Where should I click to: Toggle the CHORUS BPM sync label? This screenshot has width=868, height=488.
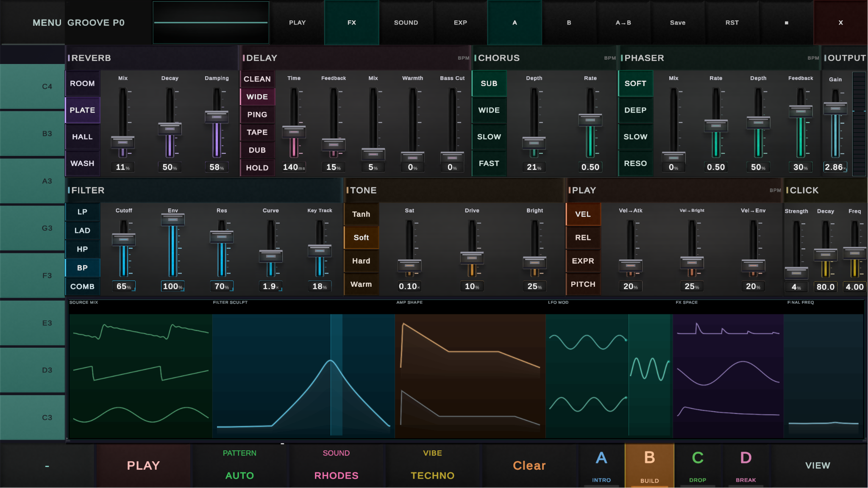tap(609, 58)
